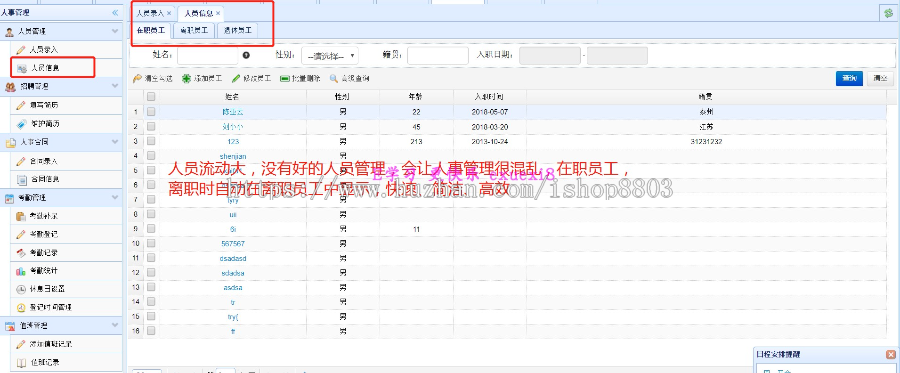Screen dimensions: 900x373
Task: Open 考勤登记 under 考勤管理
Action: pos(44,234)
